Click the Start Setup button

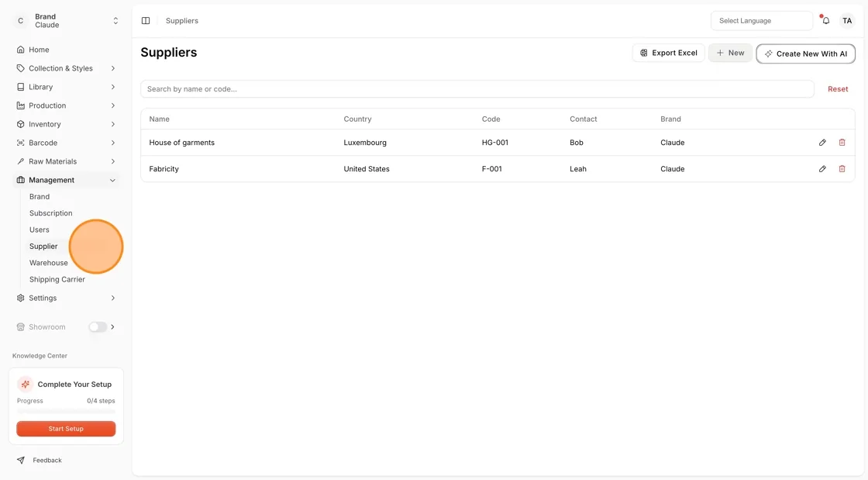(66, 429)
